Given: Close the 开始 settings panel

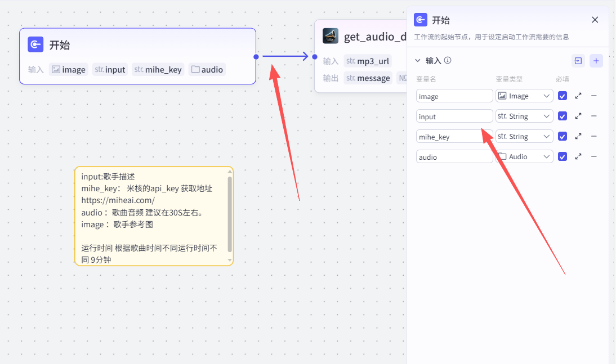Looking at the screenshot, I should [595, 20].
